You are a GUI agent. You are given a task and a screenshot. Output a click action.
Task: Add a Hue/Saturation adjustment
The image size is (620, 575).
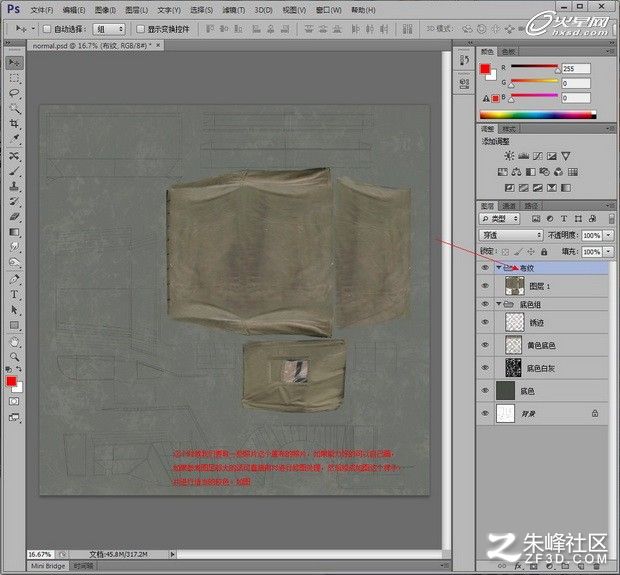pyautogui.click(x=503, y=172)
